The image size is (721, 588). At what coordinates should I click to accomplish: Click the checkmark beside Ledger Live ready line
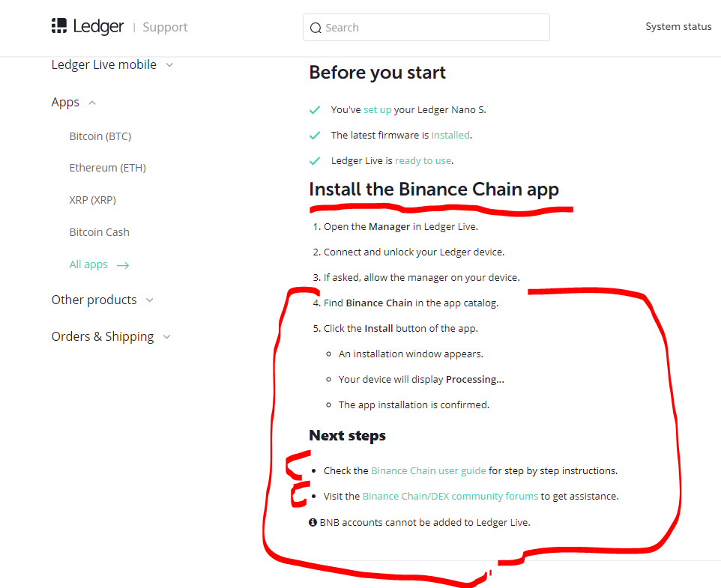315,161
